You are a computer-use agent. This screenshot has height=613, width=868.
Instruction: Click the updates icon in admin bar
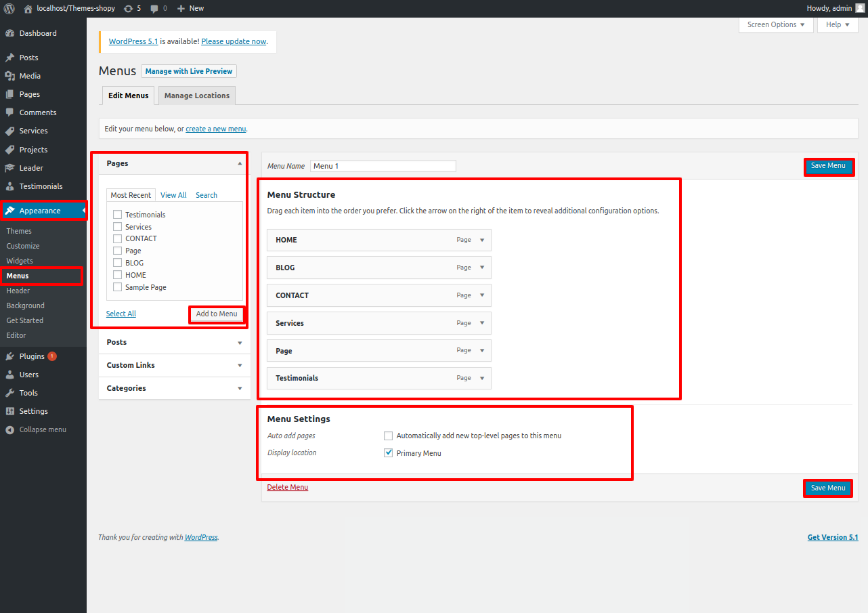point(129,8)
